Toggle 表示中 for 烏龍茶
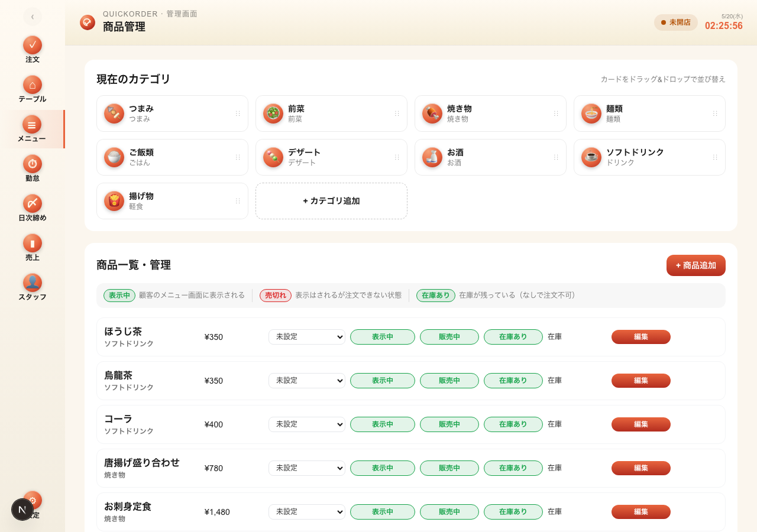This screenshot has width=757, height=532. 383,381
